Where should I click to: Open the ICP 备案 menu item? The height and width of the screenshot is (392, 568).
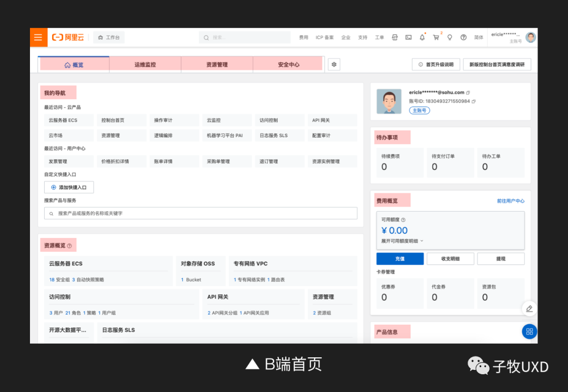point(324,37)
